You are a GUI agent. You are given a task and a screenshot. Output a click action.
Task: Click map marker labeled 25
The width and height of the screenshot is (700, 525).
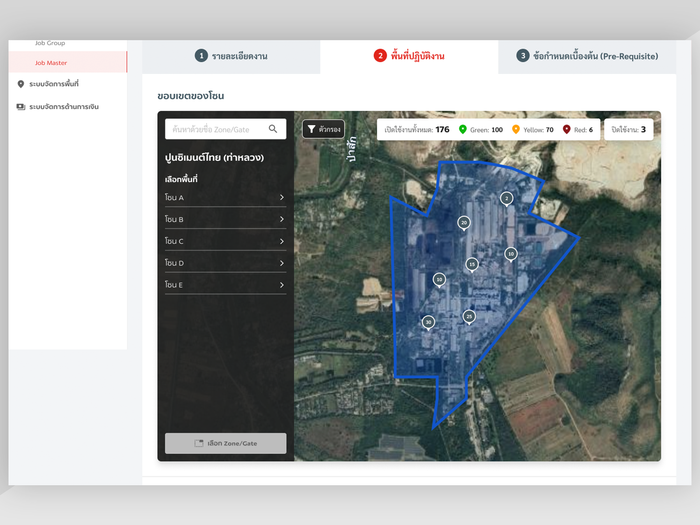469,317
